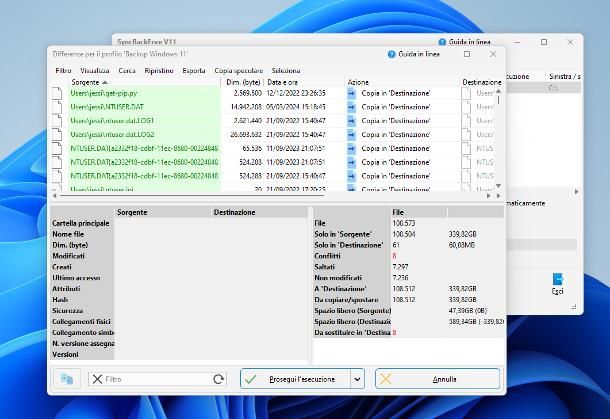Click destination file icon in ntuser.dat.LOG1 row
Screen dimensions: 610x419
[x=466, y=121]
